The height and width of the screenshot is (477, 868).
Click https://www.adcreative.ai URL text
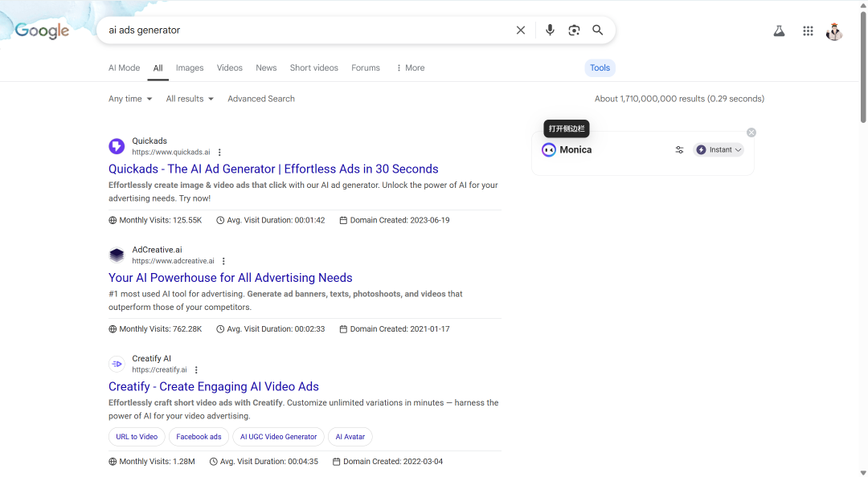point(174,261)
